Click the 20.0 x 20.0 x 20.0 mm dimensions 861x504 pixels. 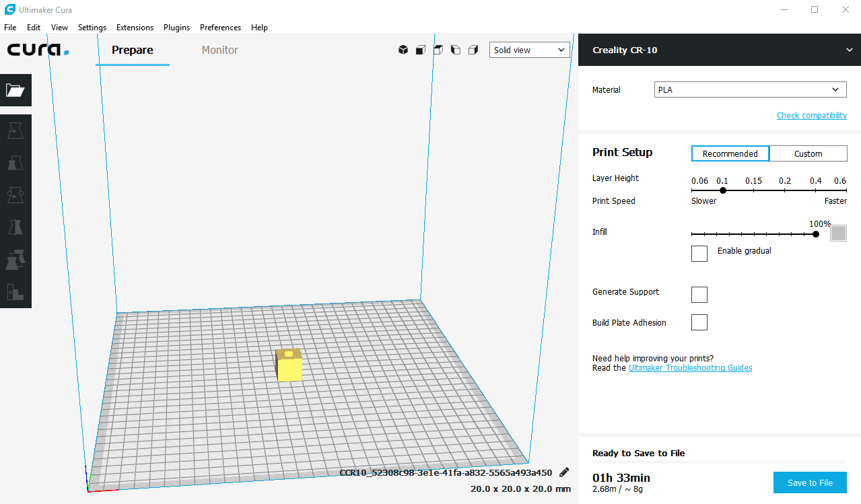[520, 489]
